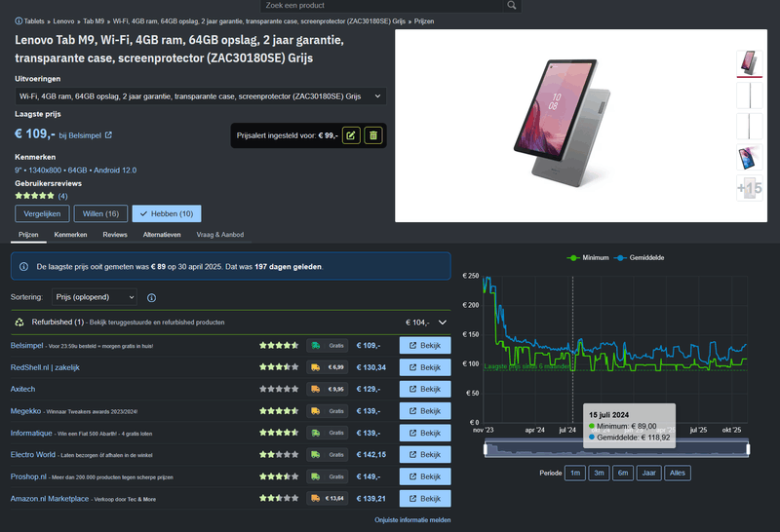Click Electro World delivery truck icon
This screenshot has width=780, height=532.
315,454
